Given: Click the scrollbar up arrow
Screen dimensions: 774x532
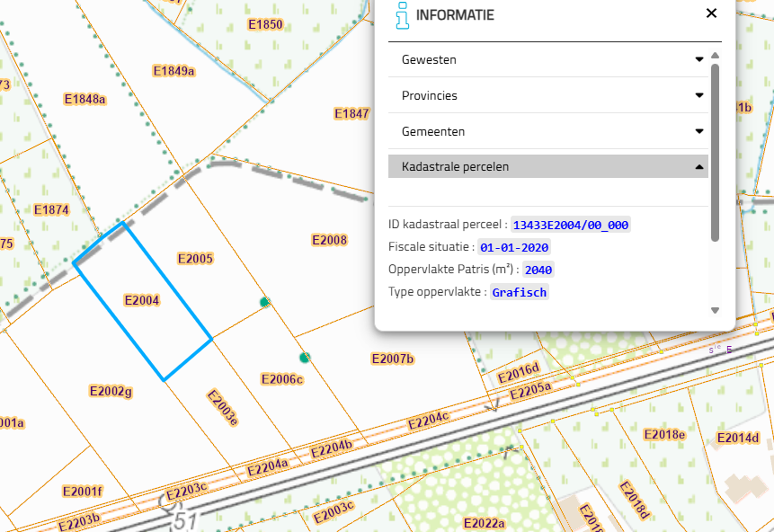Looking at the screenshot, I should click(x=715, y=55).
